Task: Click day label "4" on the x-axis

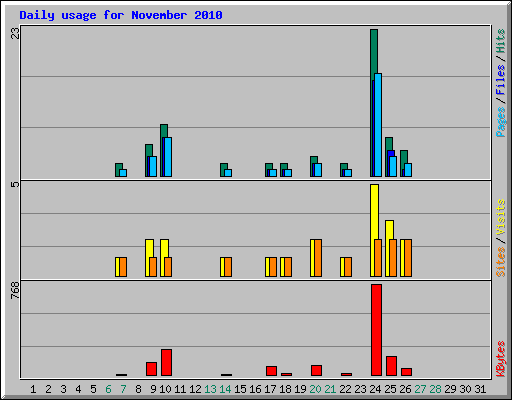Action: click(78, 389)
